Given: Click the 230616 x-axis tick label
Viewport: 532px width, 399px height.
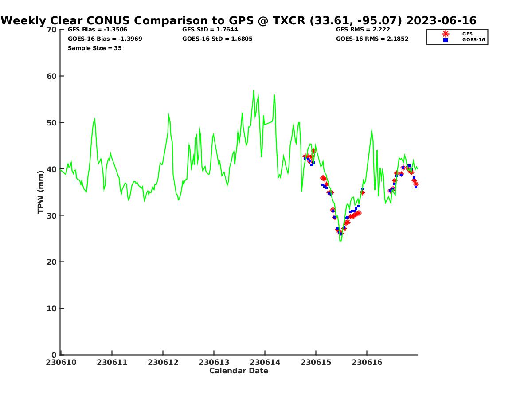Looking at the screenshot, I should [367, 362].
